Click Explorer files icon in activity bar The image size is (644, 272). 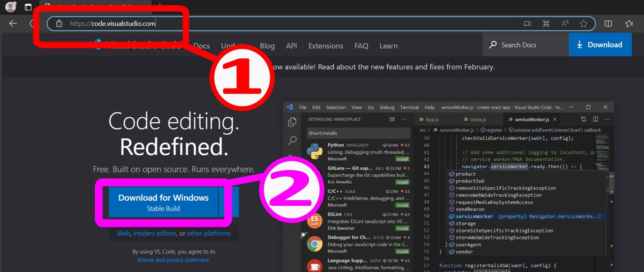click(292, 122)
